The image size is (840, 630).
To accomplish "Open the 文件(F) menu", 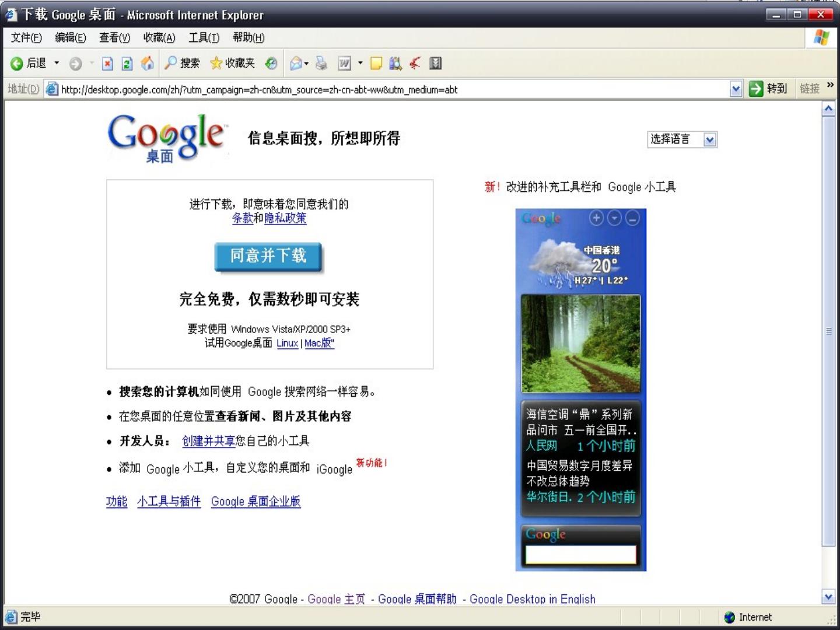I will pos(26,38).
